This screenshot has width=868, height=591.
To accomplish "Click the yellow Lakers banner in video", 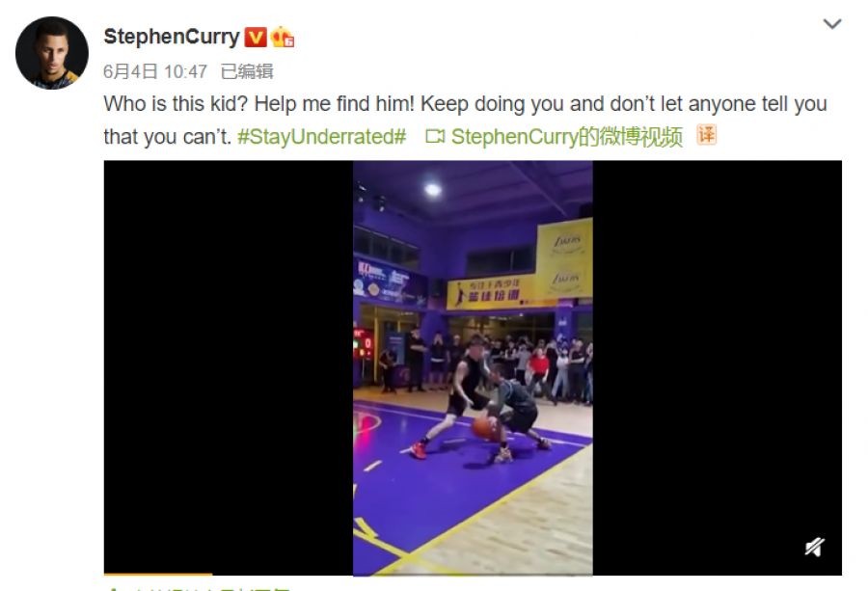I will coord(564,257).
